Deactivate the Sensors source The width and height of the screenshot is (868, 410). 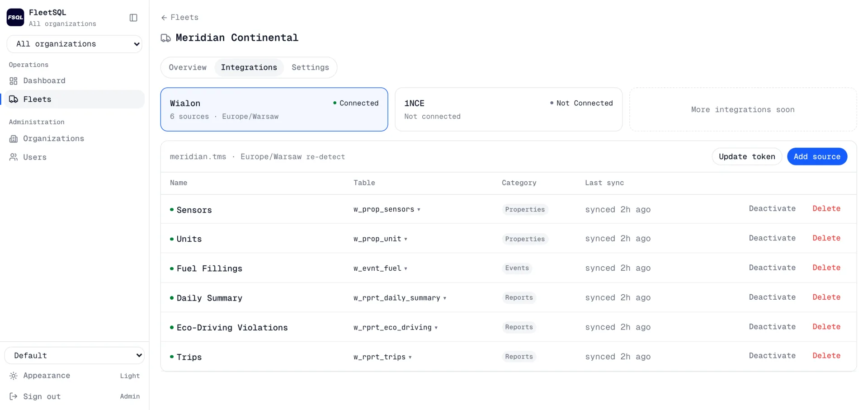772,209
